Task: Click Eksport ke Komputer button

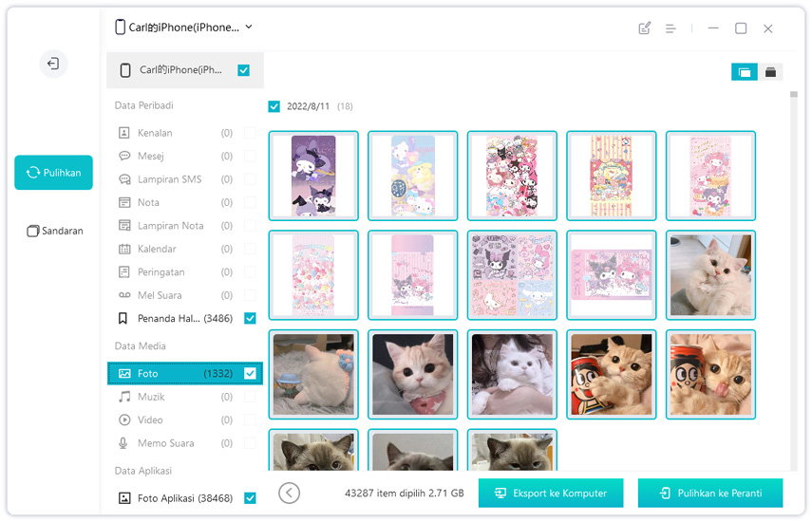Action: [551, 494]
